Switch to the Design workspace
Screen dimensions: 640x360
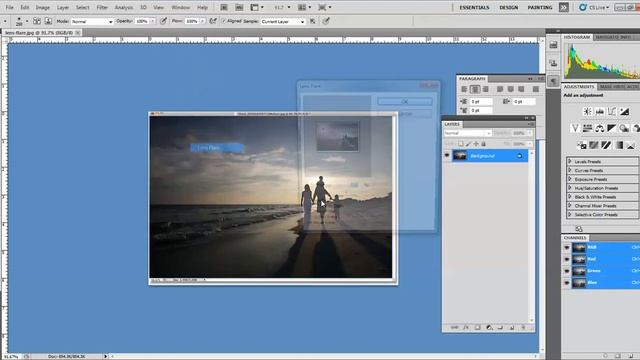[x=509, y=7]
